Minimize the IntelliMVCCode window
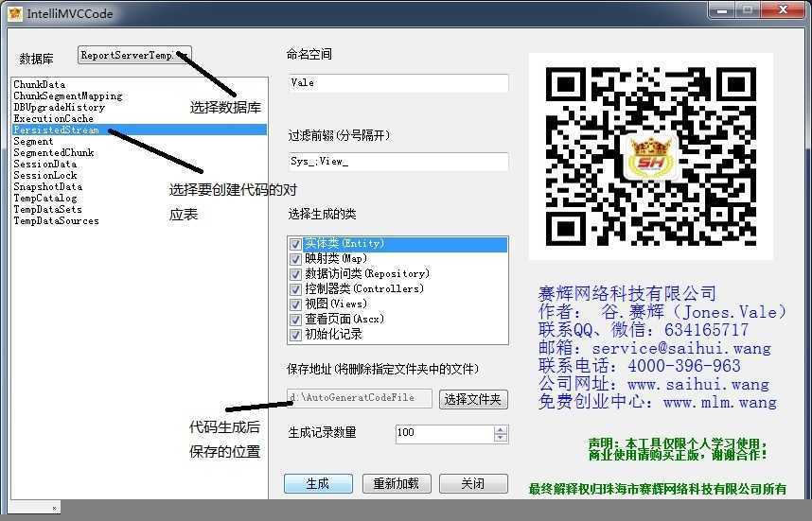This screenshot has width=812, height=521. [x=723, y=10]
